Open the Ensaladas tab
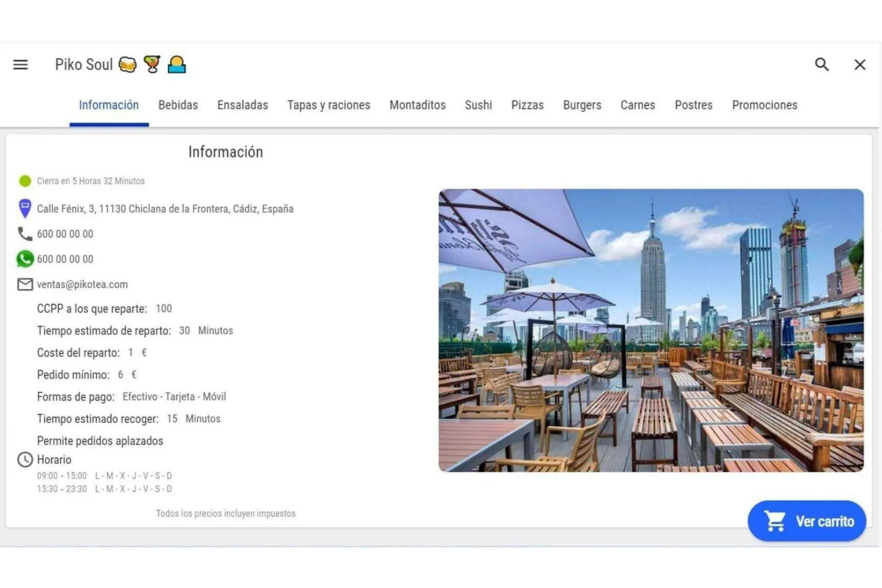This screenshot has width=882, height=588. [243, 105]
